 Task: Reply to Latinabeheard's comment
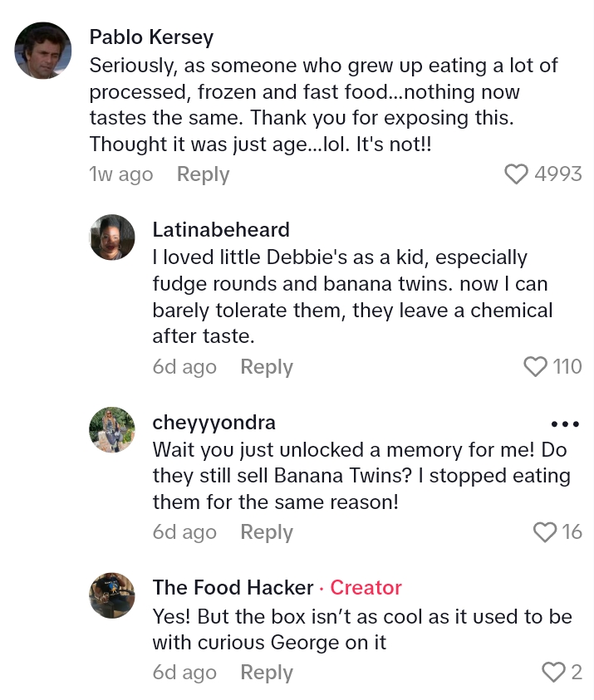(267, 367)
